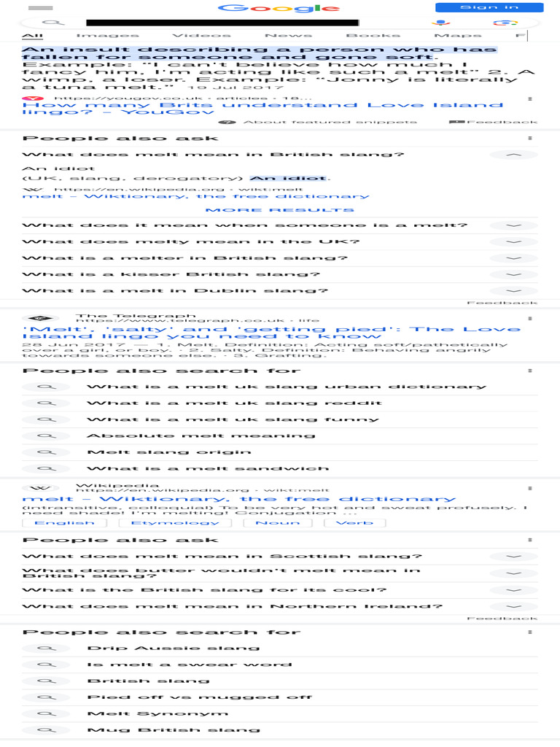Click About featured snippets link
The width and height of the screenshot is (560, 747).
(x=330, y=123)
